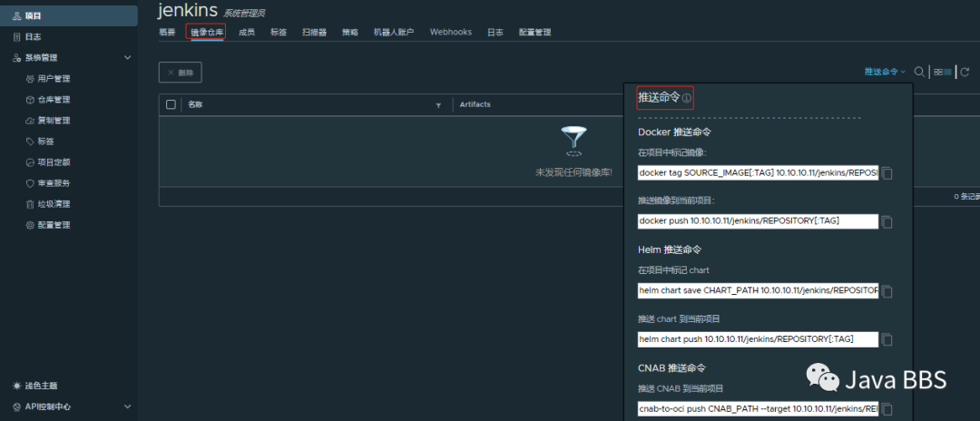Viewport: 980px width, 421px height.
Task: Sort by the 名称 column header
Action: point(195,104)
